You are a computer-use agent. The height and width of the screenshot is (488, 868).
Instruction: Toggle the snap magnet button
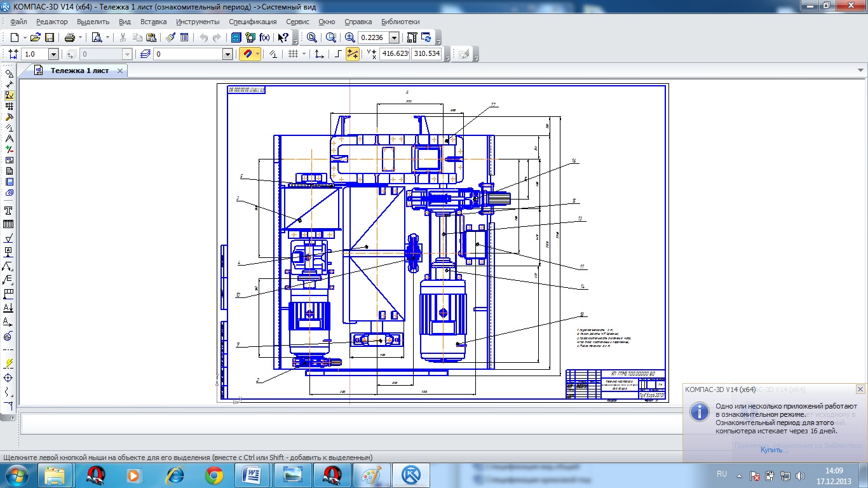247,55
